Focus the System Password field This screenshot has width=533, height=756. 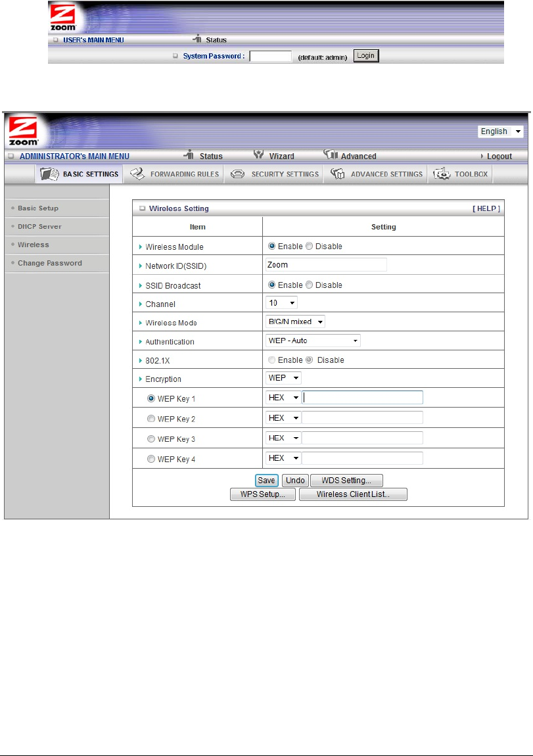270,57
